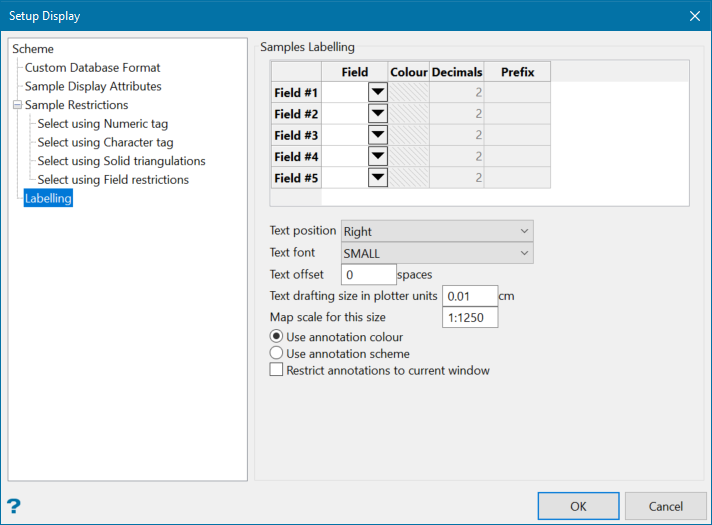Click the blue help question mark icon

(14, 505)
